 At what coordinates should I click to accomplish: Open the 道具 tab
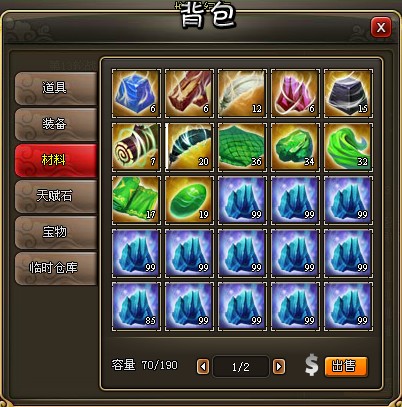pyautogui.click(x=56, y=88)
